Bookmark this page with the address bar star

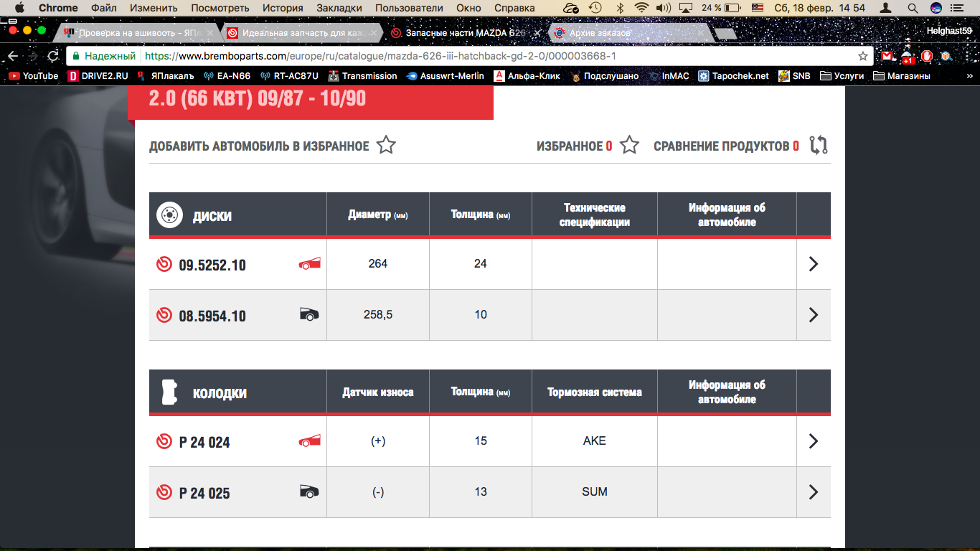click(863, 56)
